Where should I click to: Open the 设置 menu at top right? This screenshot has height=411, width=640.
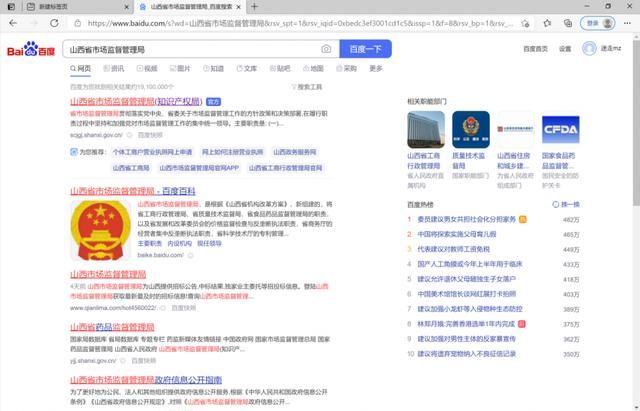(565, 49)
